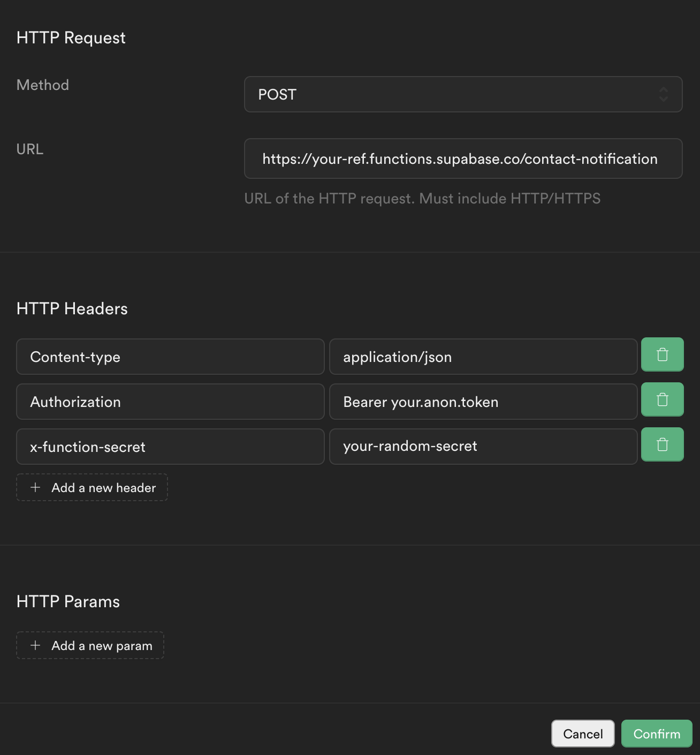Focus the URL input field
This screenshot has height=755, width=700.
(463, 158)
